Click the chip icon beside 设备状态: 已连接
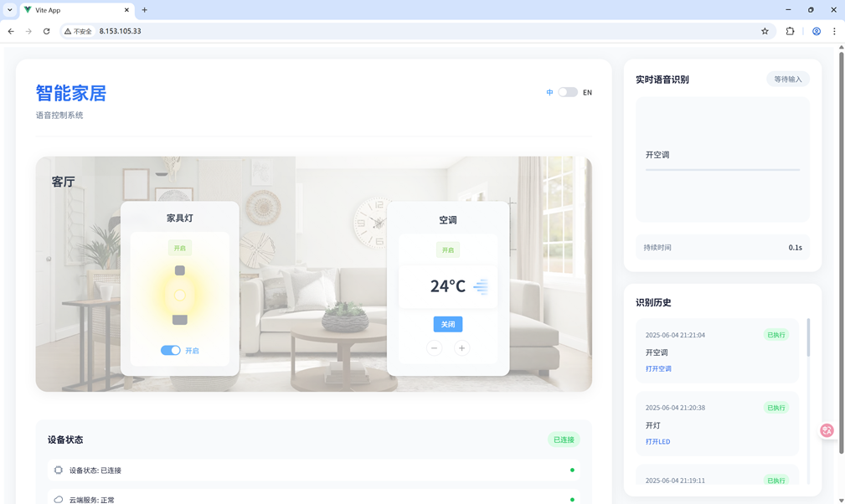Image resolution: width=845 pixels, height=504 pixels. pos(58,470)
